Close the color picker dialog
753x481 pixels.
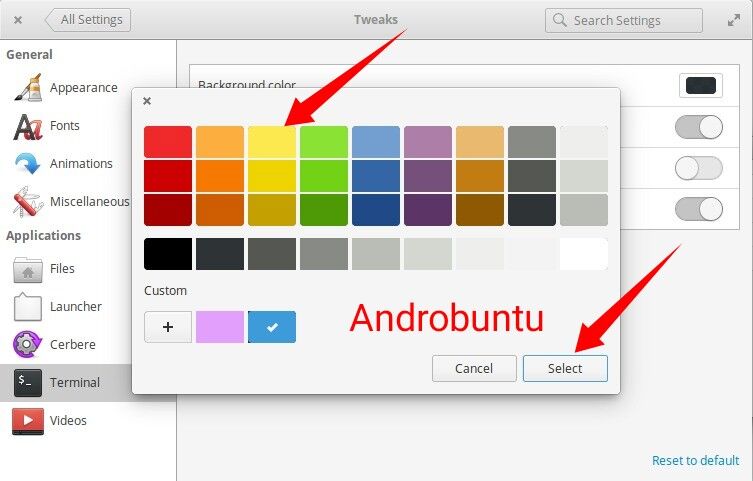tap(147, 101)
